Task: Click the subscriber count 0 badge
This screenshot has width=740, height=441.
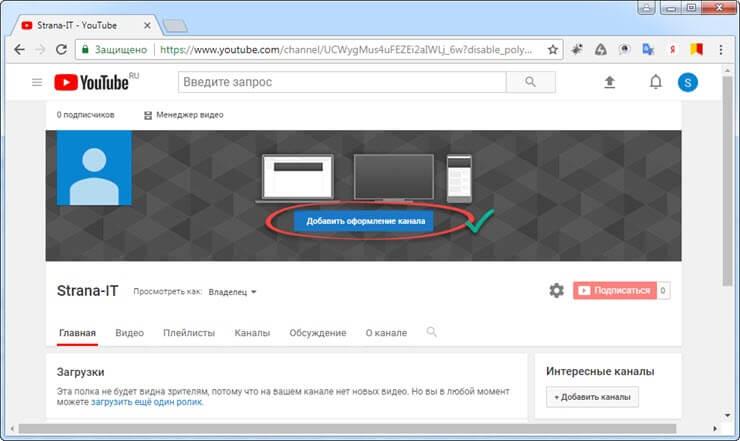Action: [663, 290]
